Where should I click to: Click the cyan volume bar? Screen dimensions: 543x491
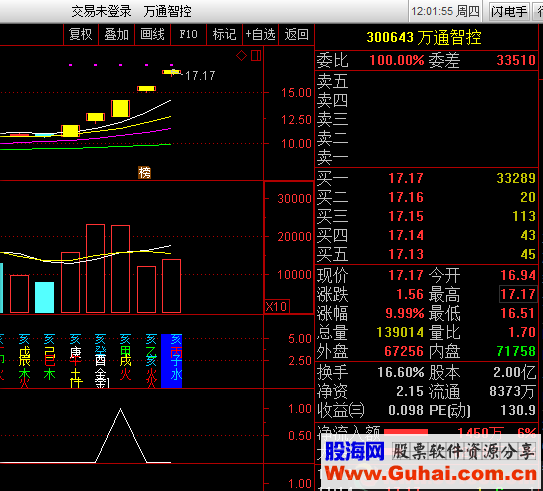point(45,297)
